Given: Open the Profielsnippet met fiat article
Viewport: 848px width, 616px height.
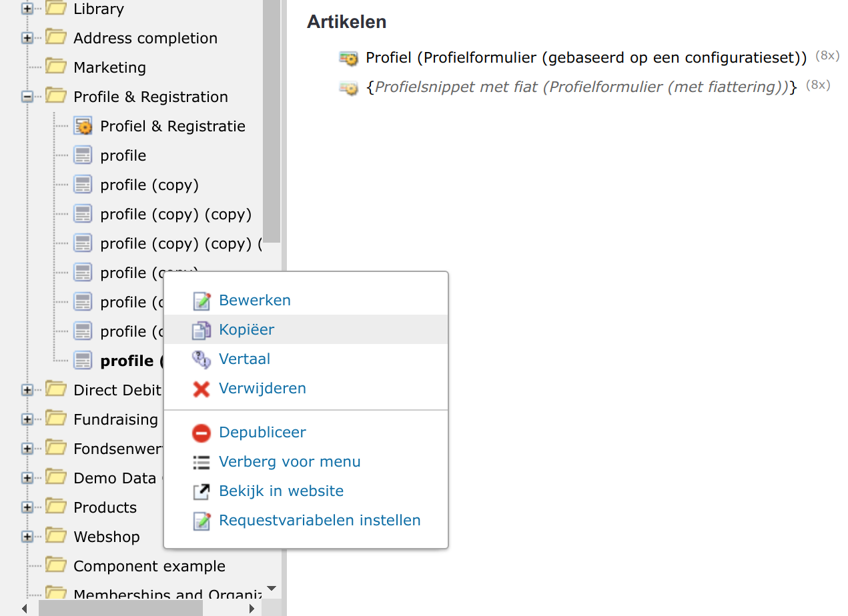Looking at the screenshot, I should pos(582,87).
